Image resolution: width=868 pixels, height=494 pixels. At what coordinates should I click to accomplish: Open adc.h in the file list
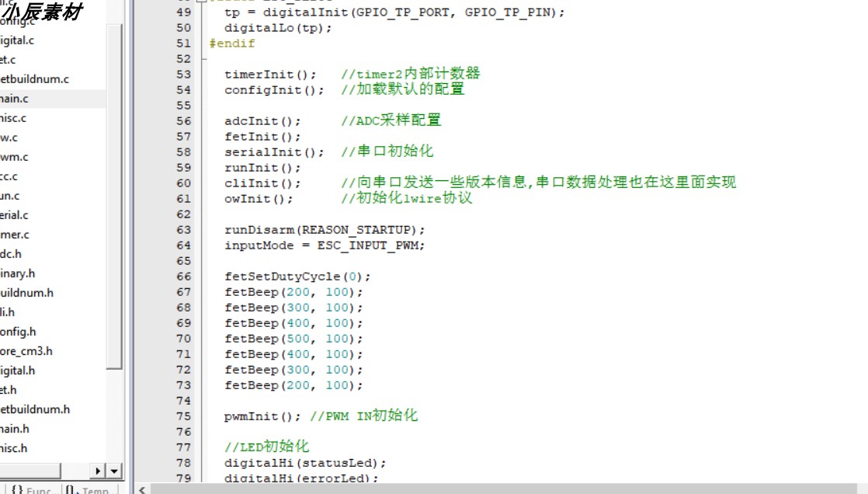tap(11, 254)
